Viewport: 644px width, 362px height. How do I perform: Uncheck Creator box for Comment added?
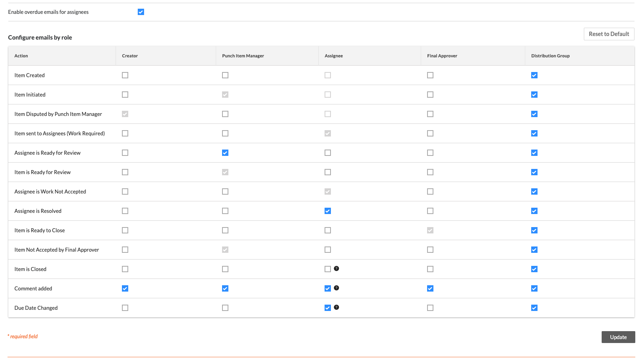125,288
